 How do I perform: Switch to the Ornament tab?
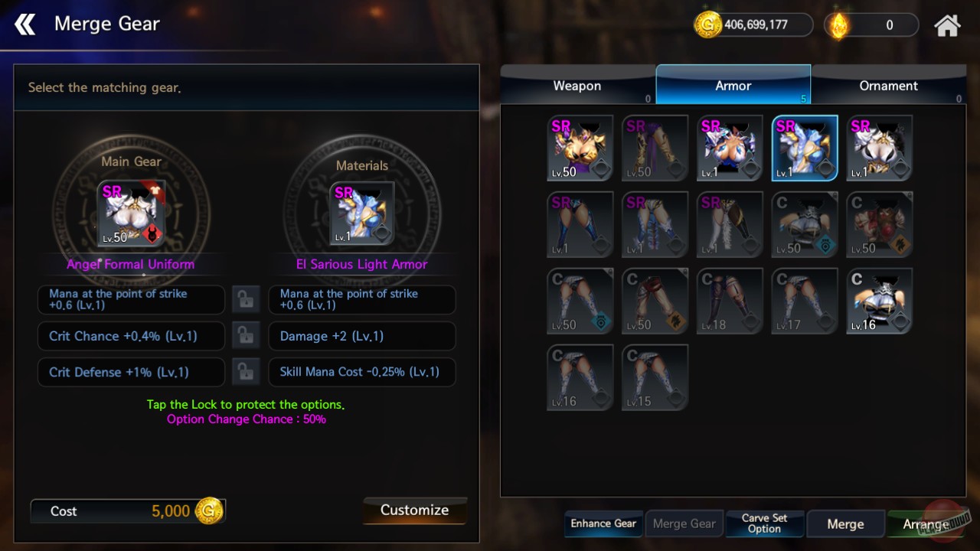pos(888,85)
